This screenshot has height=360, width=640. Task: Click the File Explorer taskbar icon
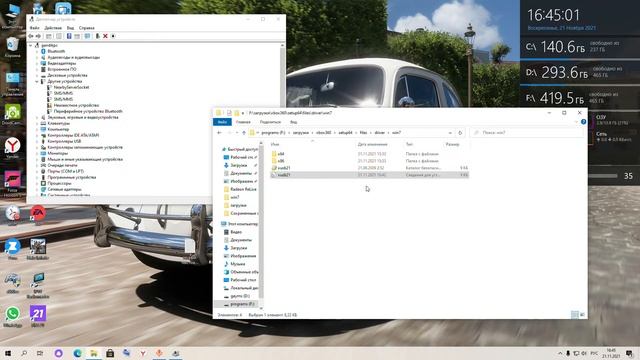coord(94,353)
